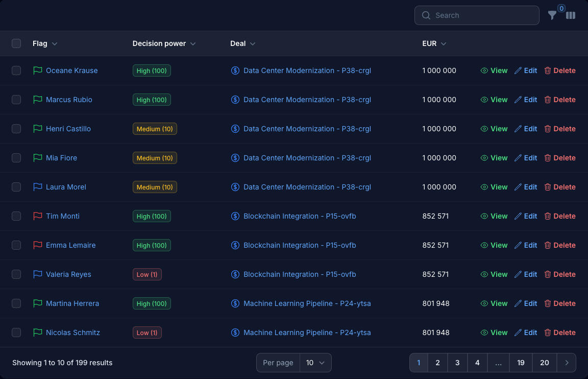Click the Medium (10) badge for Henri Castillo
Screen dimensions: 588x379
click(155, 129)
